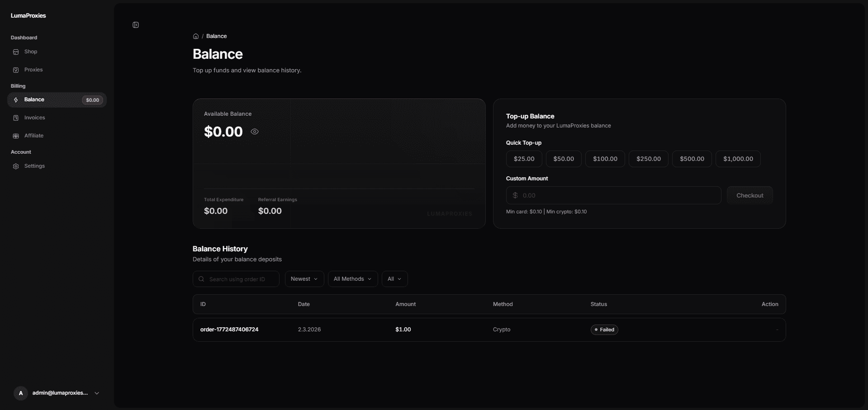The image size is (868, 410).
Task: Go to the Affiliate section
Action: click(x=33, y=135)
